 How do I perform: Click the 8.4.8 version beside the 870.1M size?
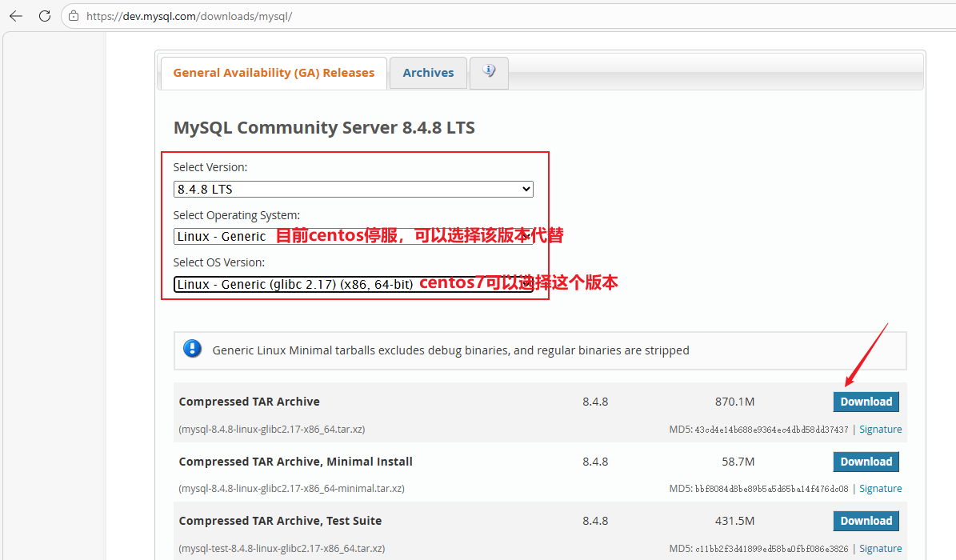click(x=595, y=402)
